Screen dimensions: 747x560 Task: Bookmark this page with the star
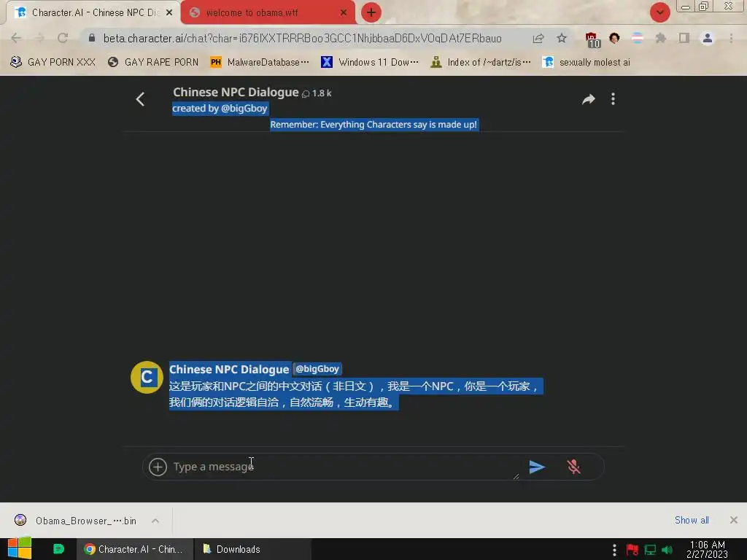562,38
